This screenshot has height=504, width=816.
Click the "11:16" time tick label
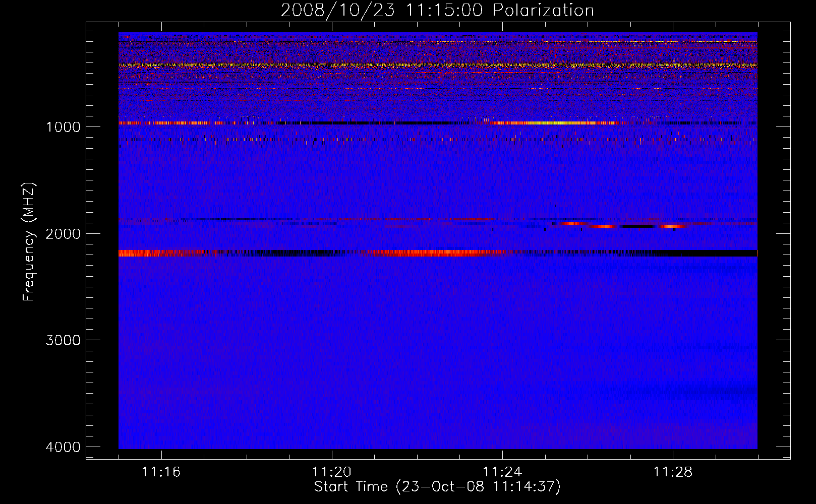[161, 472]
